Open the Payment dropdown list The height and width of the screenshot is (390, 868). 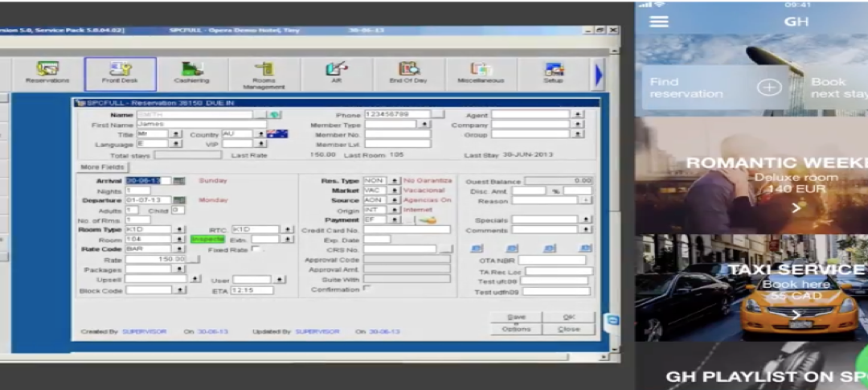click(x=394, y=220)
